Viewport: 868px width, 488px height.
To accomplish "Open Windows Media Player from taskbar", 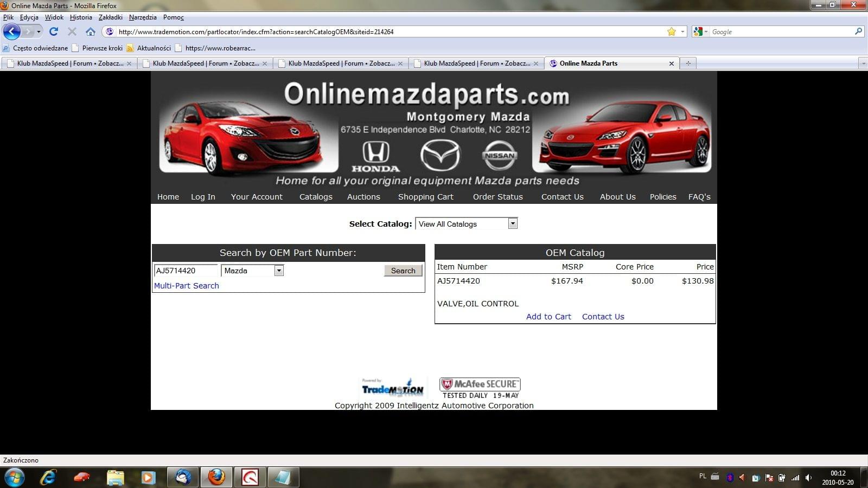I will click(x=148, y=477).
